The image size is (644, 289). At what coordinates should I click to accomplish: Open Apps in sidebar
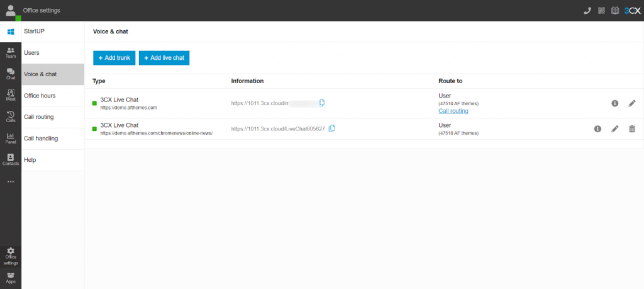[x=11, y=278]
